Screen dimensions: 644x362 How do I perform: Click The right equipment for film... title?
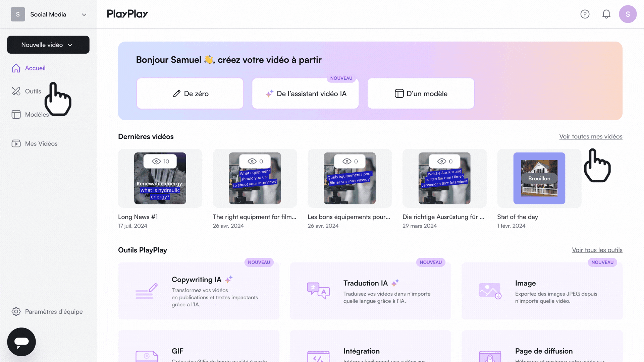(255, 217)
